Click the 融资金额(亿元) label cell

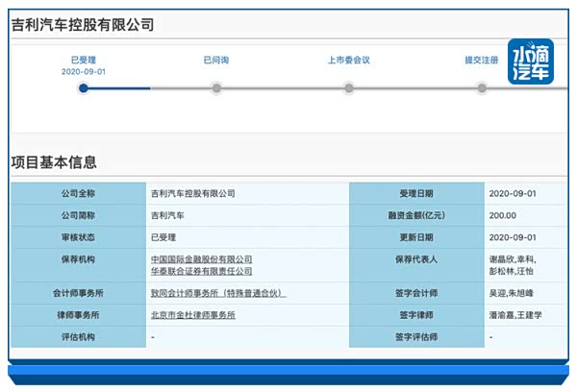click(x=417, y=215)
